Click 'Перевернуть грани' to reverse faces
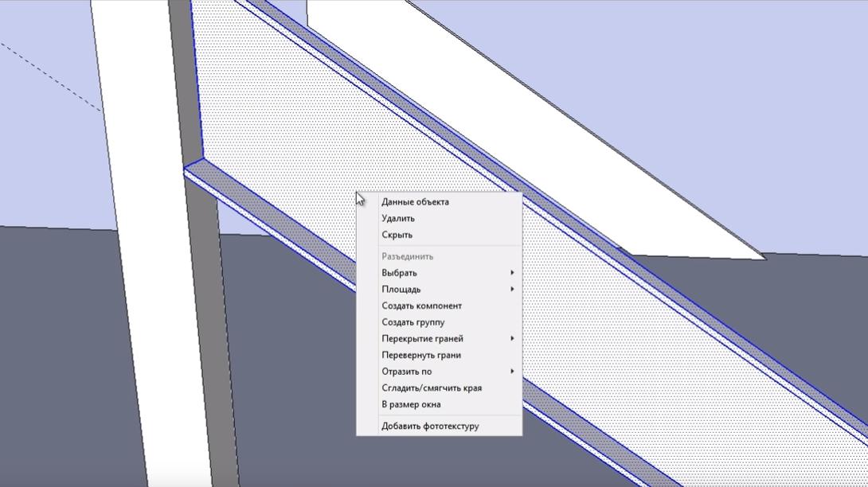868x487 pixels. (420, 355)
